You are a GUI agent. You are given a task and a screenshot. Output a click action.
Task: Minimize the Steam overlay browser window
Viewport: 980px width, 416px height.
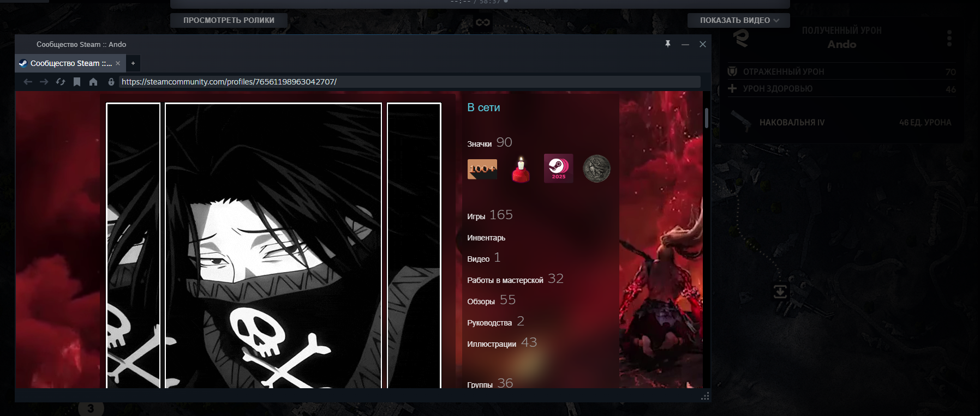pyautogui.click(x=685, y=44)
